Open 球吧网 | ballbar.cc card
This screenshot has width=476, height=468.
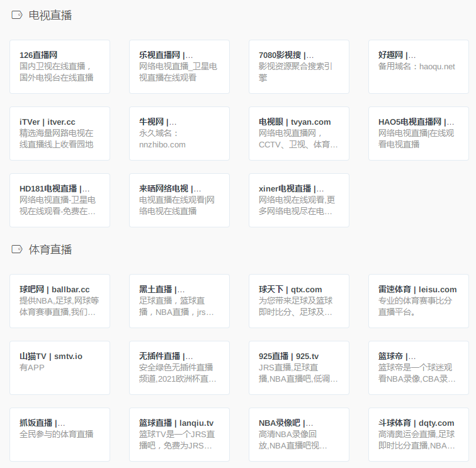[x=60, y=301]
